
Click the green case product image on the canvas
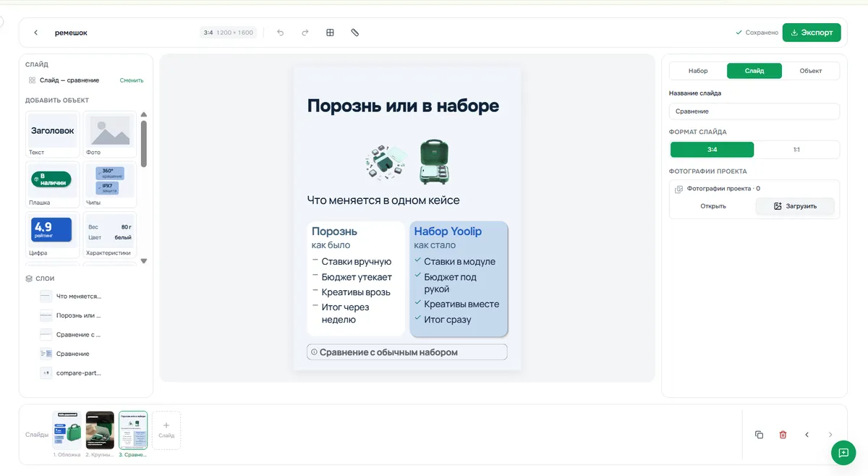433,161
